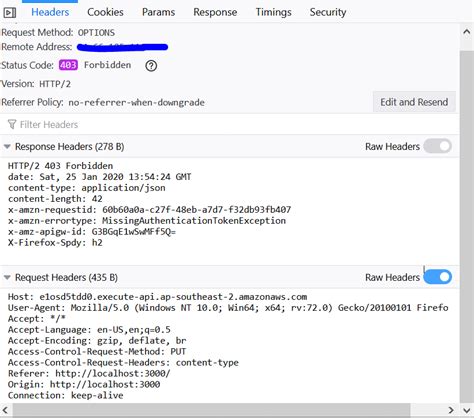Select the Connection: keep-alive line
474x418 pixels.
66,395
